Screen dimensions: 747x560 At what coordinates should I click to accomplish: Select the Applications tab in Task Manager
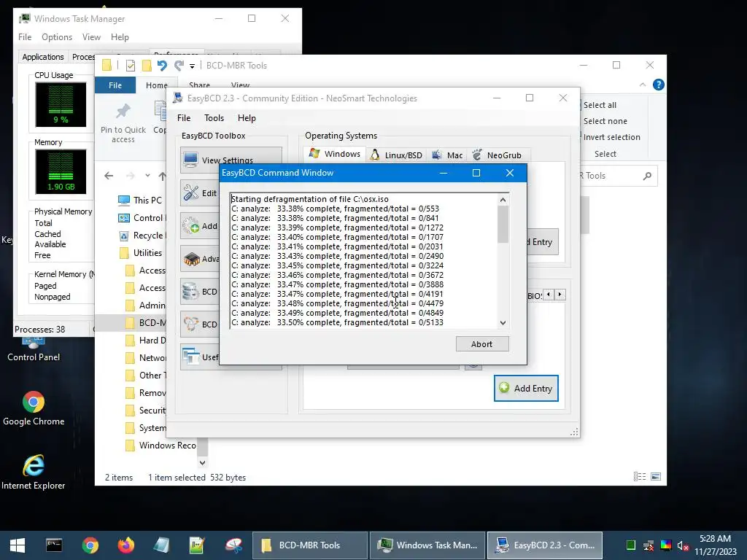click(43, 57)
